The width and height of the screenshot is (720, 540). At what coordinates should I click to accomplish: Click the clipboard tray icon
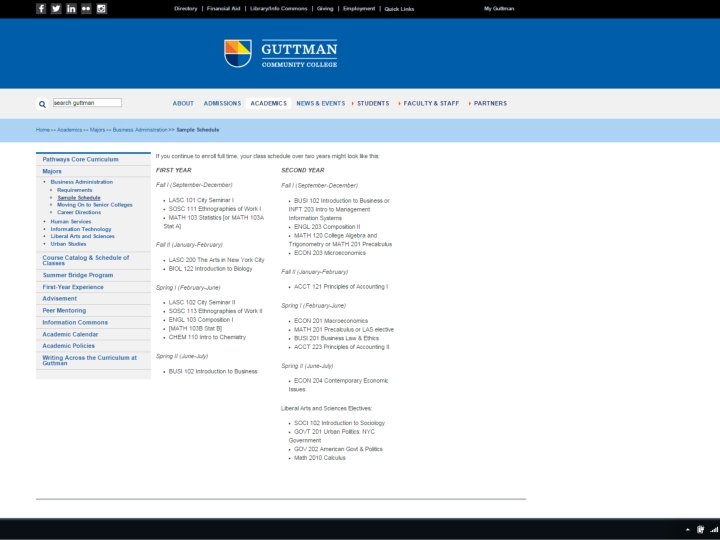[x=700, y=529]
